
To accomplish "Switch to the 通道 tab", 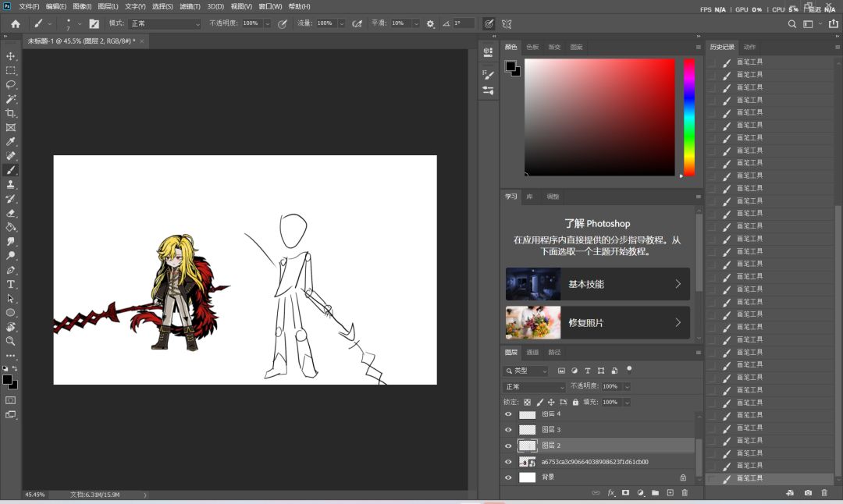I will (532, 353).
